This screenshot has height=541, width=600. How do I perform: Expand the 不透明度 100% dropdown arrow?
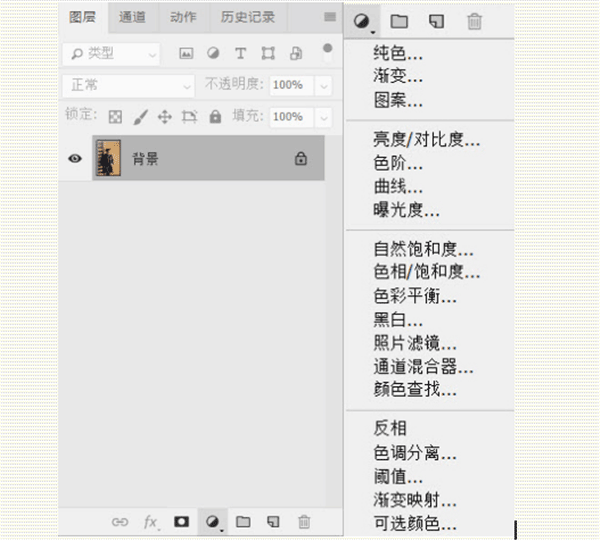[323, 86]
